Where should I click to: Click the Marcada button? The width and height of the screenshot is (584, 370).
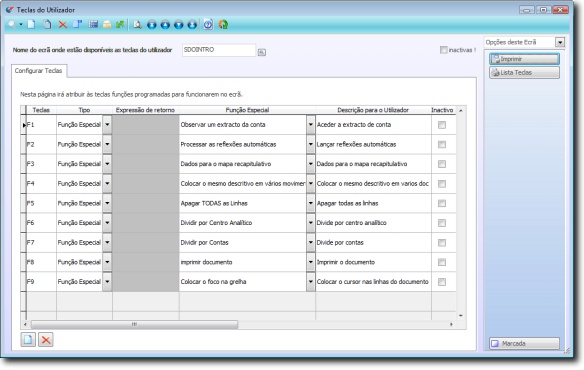[x=524, y=343]
